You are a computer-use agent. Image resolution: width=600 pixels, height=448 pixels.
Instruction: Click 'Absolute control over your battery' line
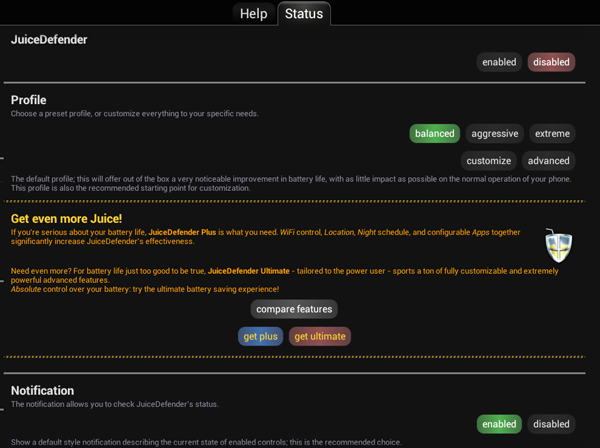click(145, 289)
